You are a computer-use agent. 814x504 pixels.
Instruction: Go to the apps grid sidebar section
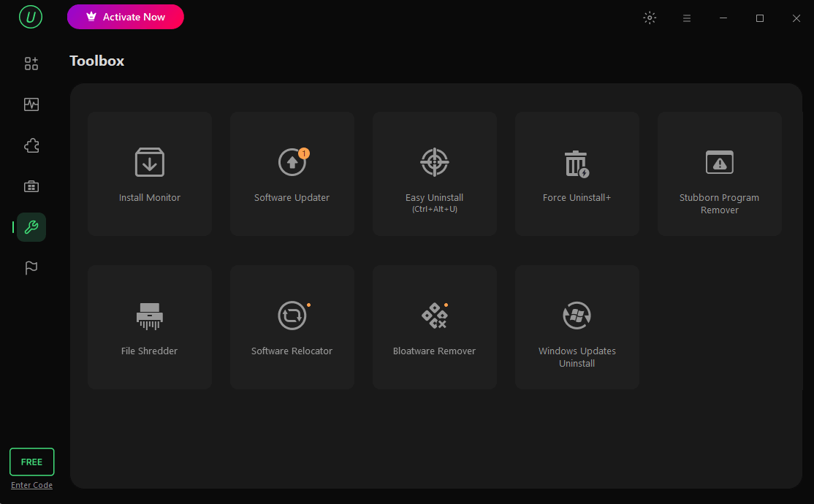click(31, 64)
